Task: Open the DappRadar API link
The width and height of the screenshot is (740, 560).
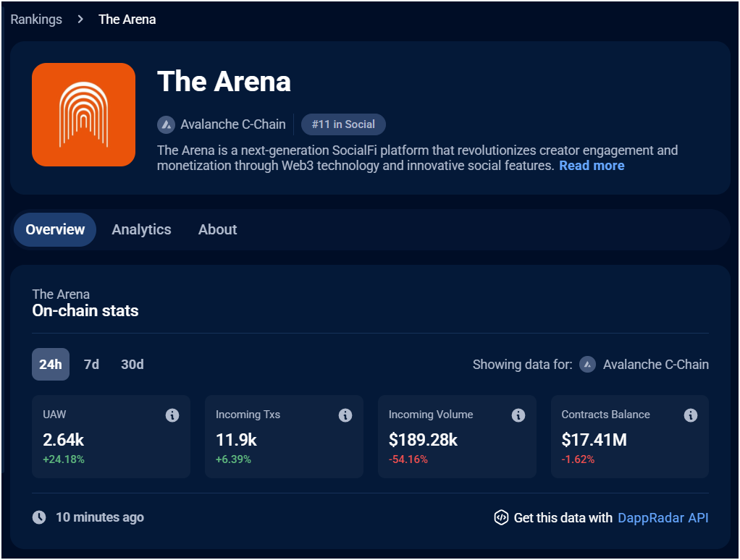Action: [663, 517]
